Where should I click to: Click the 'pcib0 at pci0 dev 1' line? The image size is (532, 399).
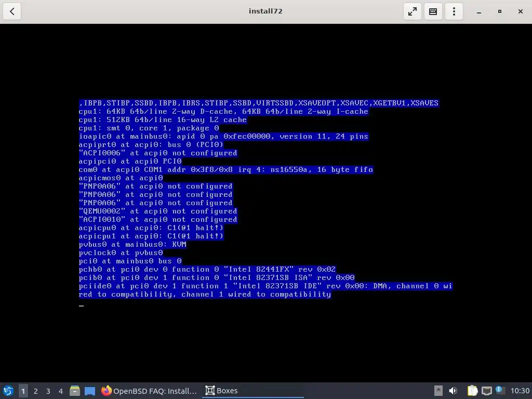coord(217,277)
